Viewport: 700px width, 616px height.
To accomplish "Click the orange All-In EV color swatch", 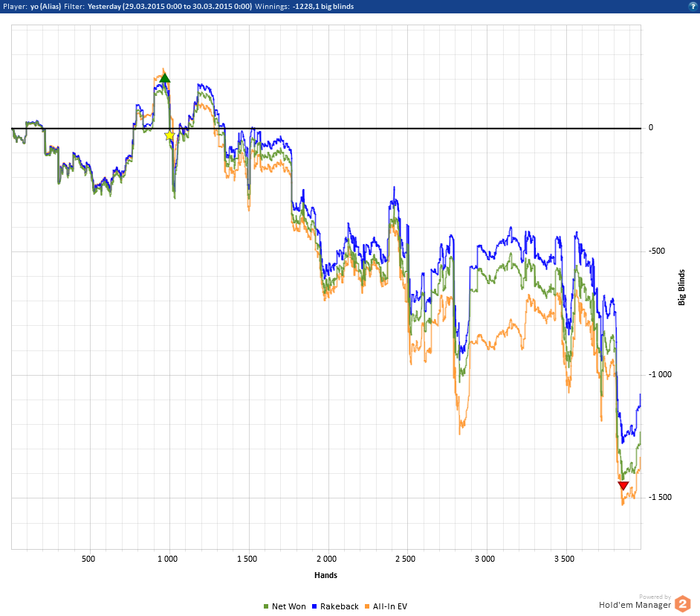I will tap(367, 607).
